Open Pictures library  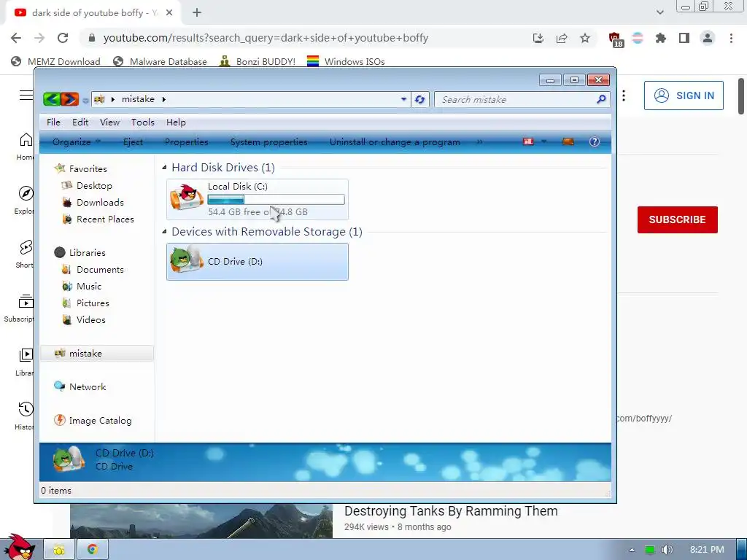[93, 303]
